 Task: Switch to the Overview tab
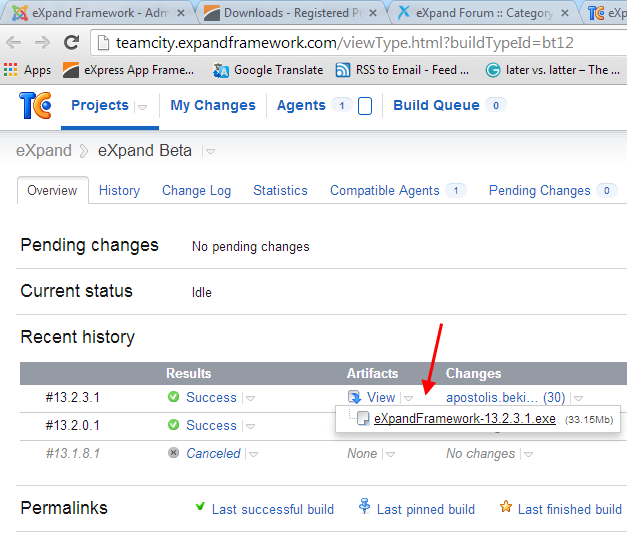[52, 190]
